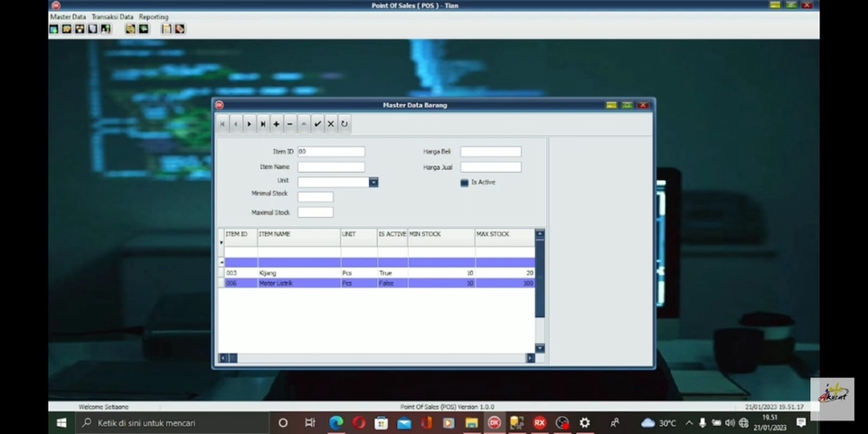Cancel edit using X navigator button

(331, 124)
